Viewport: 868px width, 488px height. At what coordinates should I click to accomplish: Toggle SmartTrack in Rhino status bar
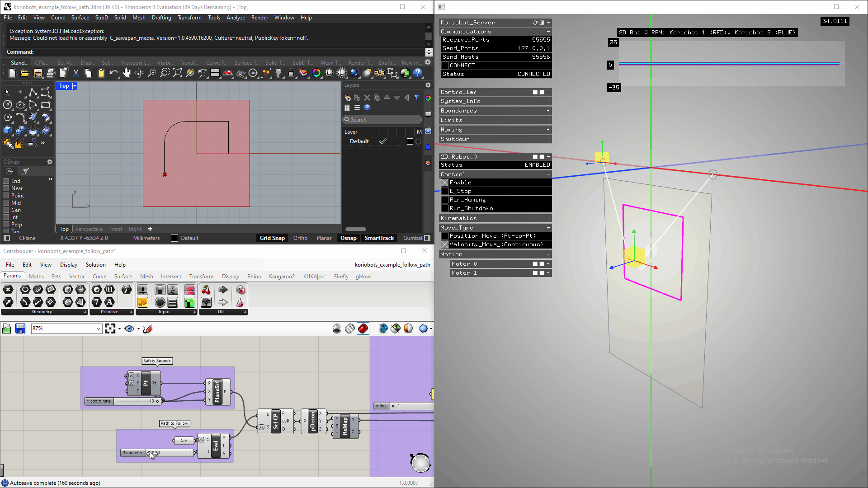click(x=379, y=238)
